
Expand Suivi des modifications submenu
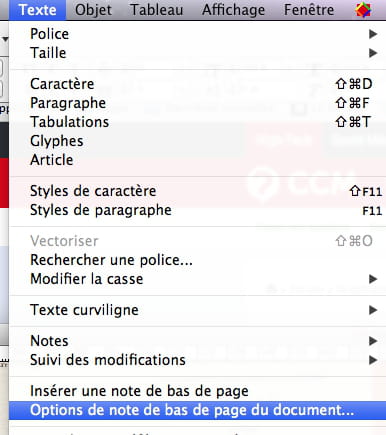(x=373, y=360)
